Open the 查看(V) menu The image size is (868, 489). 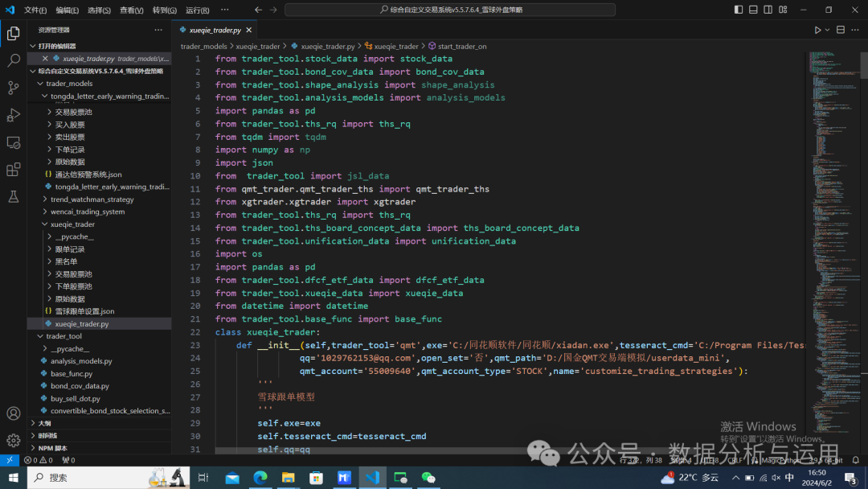(x=132, y=10)
